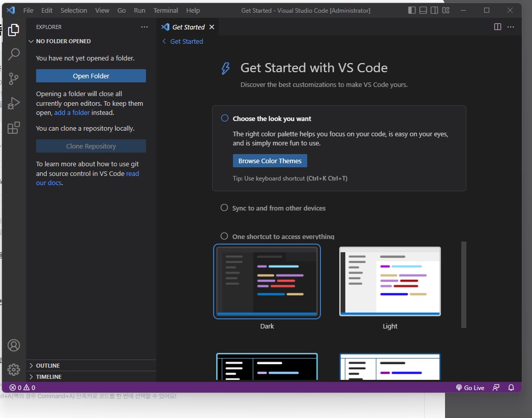Expand 'One shortcut to access everything' step

point(283,236)
